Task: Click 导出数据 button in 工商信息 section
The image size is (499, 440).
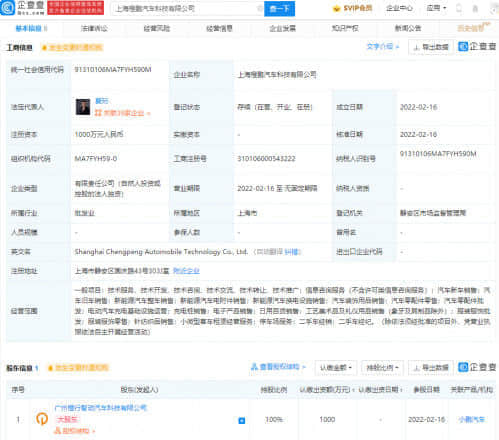Action: point(431,47)
